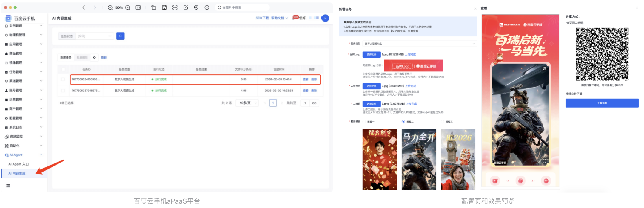Image resolution: width=644 pixels, height=208 pixels.
Task: Click the save image icon in toolbar
Action: coord(164,7)
